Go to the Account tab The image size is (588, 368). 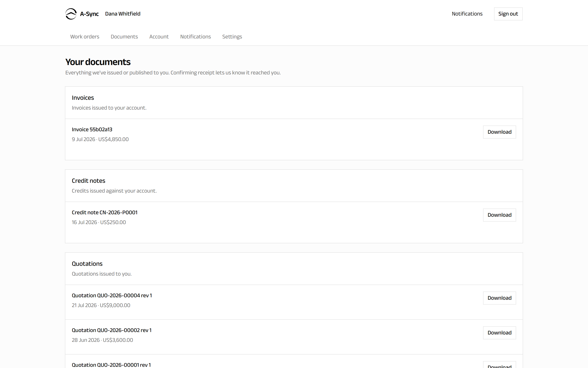[159, 37]
